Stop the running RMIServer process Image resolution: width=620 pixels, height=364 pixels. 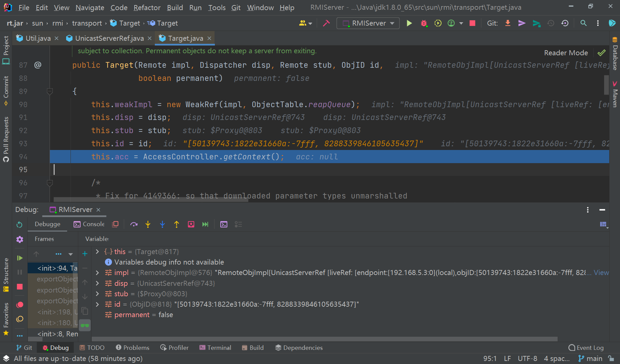tap(472, 23)
